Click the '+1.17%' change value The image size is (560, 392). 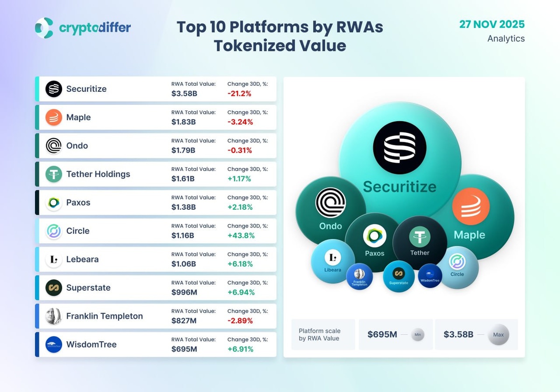239,179
